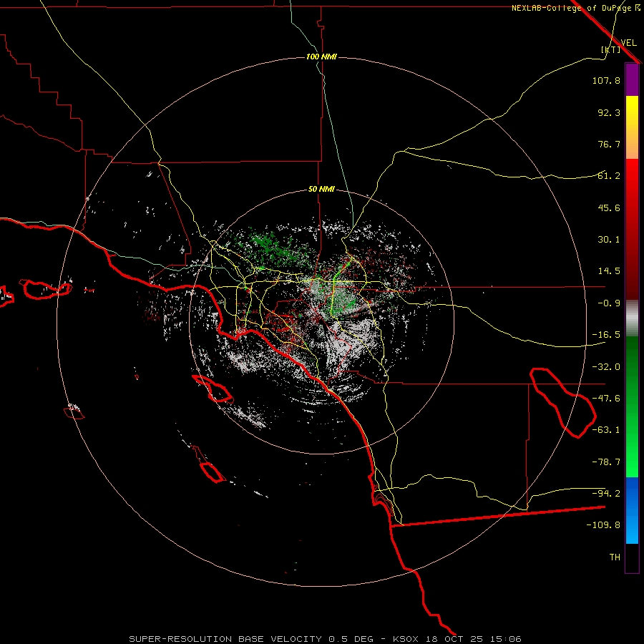
Task: Click the -109.8 scale value
Action: pyautogui.click(x=603, y=525)
